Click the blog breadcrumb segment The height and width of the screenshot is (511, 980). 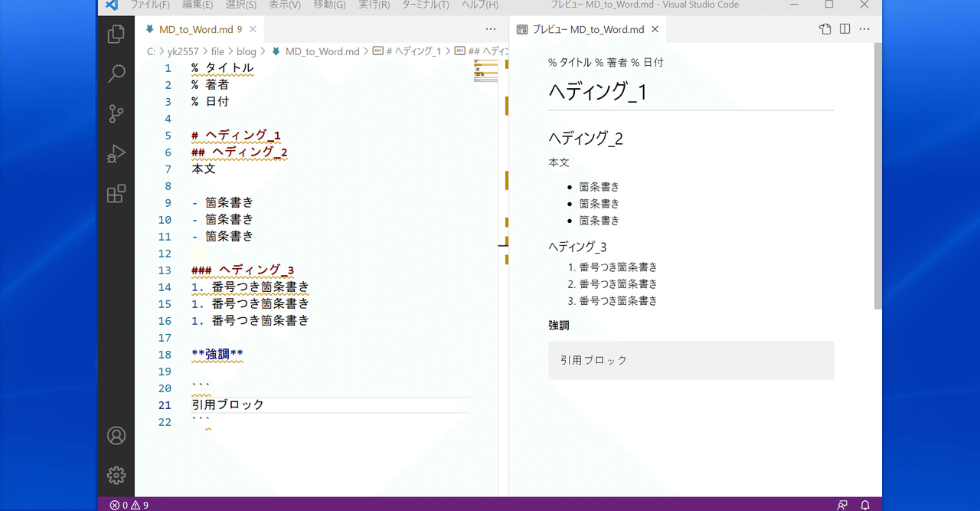[247, 51]
